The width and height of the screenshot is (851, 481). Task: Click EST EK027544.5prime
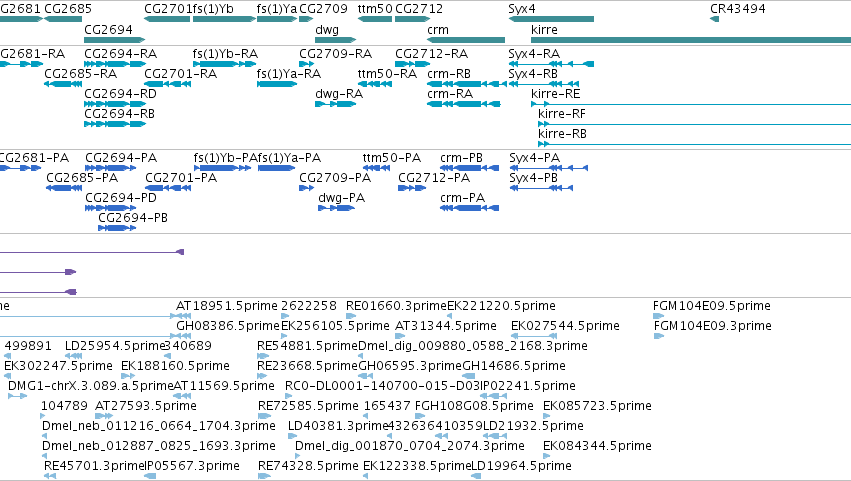click(565, 326)
